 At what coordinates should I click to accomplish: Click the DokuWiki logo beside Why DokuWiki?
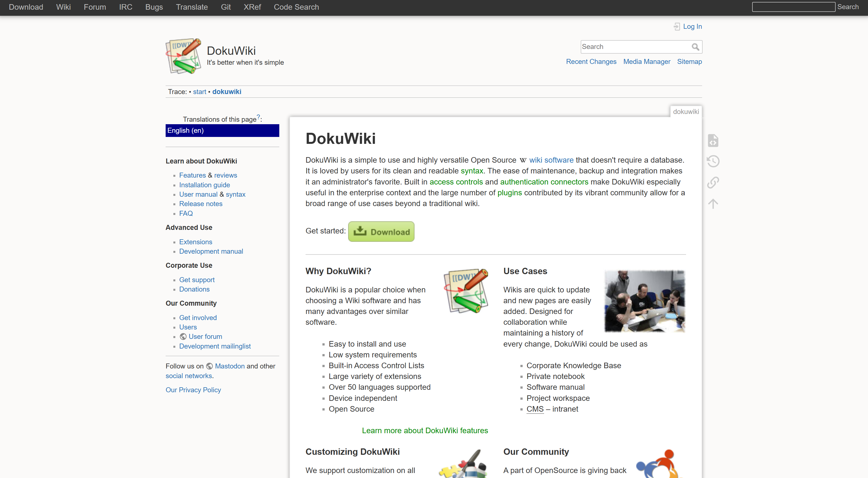(466, 290)
